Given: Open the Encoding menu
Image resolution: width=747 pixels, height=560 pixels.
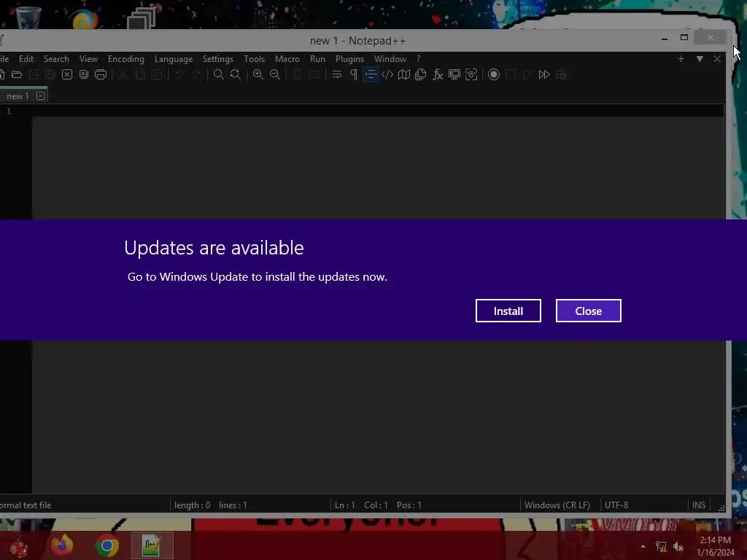Looking at the screenshot, I should point(125,58).
